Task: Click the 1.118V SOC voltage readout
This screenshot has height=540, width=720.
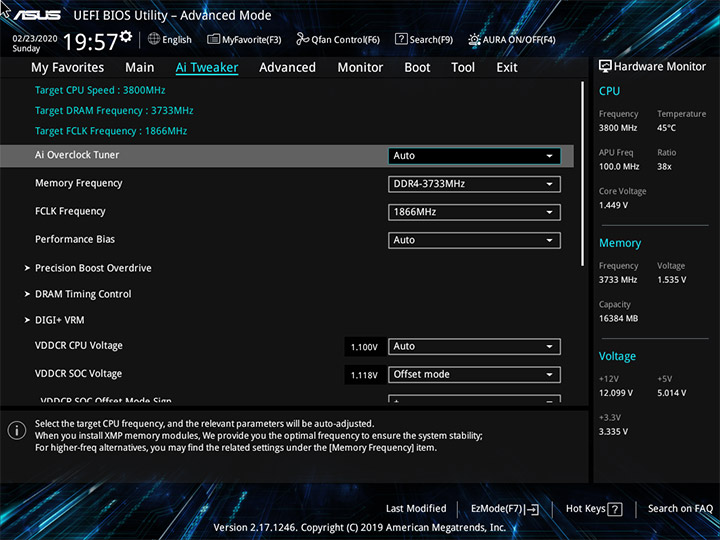Action: pyautogui.click(x=364, y=375)
